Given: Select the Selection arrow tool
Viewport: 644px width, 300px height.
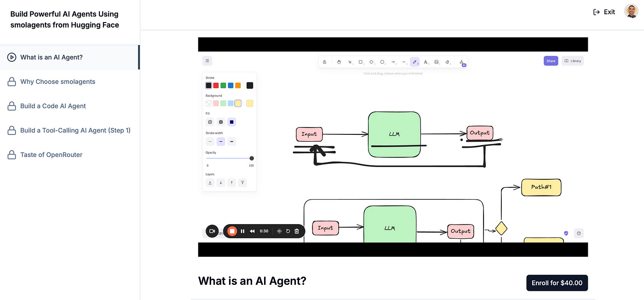Looking at the screenshot, I should (x=350, y=62).
